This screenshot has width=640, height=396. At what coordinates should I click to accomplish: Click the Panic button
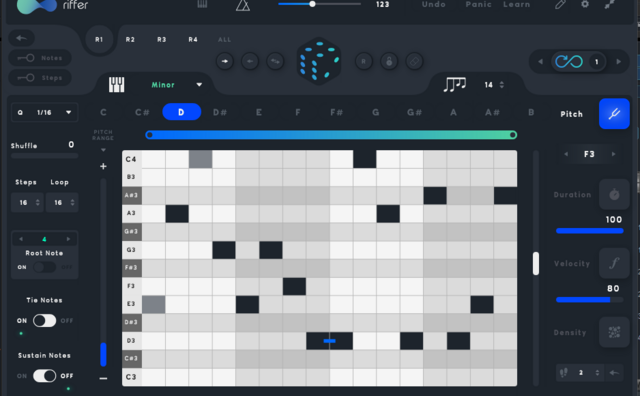(x=478, y=4)
